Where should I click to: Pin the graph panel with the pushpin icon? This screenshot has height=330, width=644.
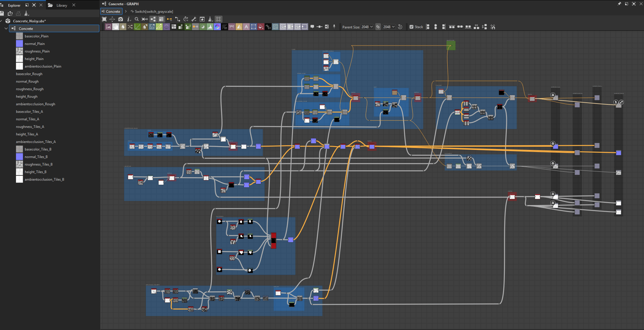[619, 4]
